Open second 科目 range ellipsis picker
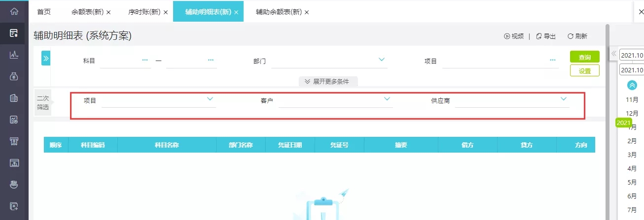 point(211,60)
